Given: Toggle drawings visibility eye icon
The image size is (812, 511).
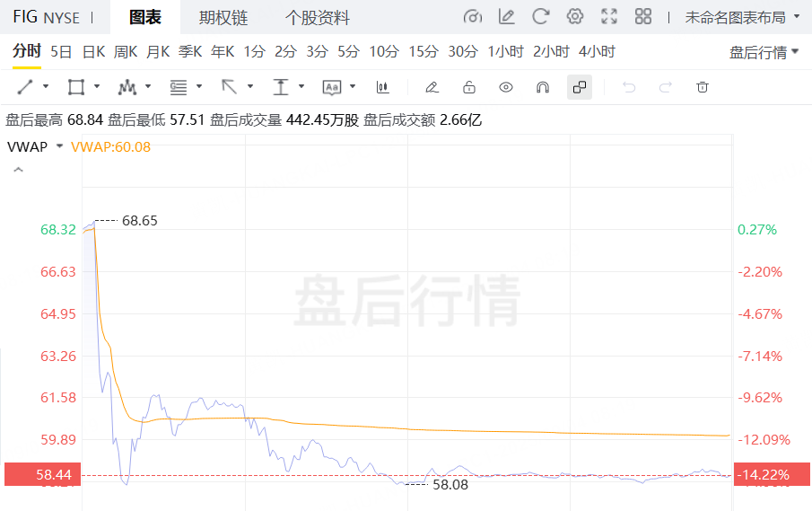Looking at the screenshot, I should (506, 87).
